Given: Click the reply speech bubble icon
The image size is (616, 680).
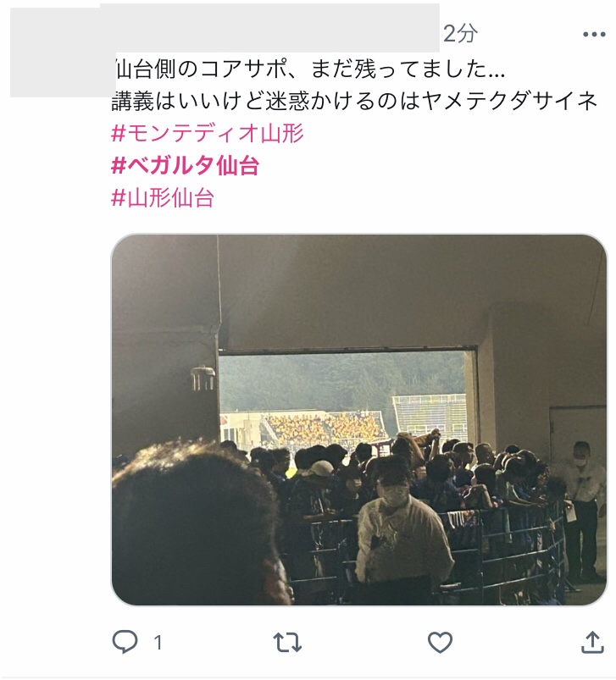Looking at the screenshot, I should tap(125, 642).
